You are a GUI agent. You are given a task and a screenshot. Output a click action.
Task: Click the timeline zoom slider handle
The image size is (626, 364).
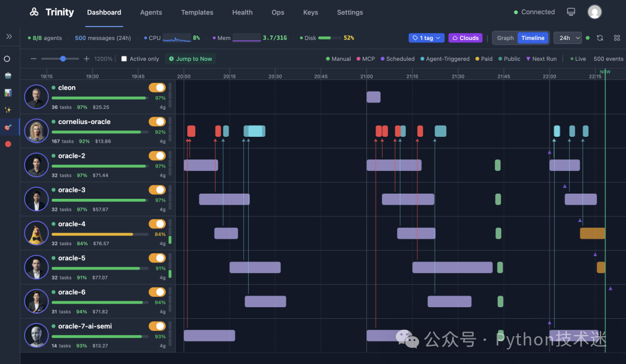tap(63, 59)
